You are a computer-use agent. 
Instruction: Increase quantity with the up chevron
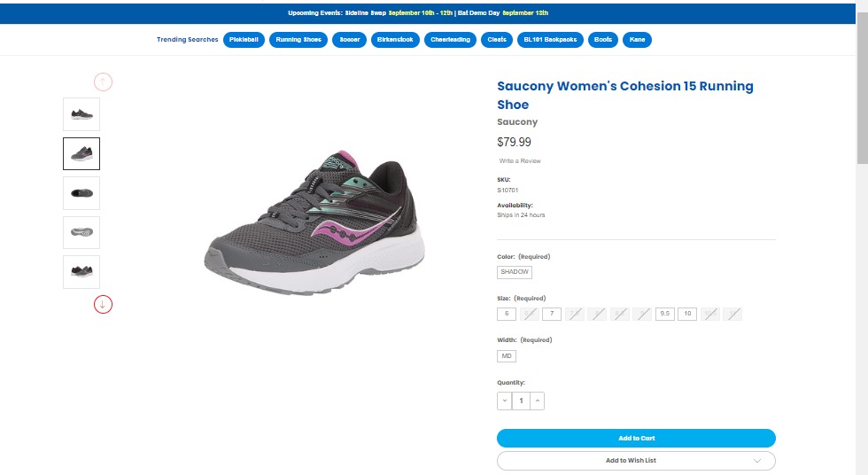(x=538, y=401)
